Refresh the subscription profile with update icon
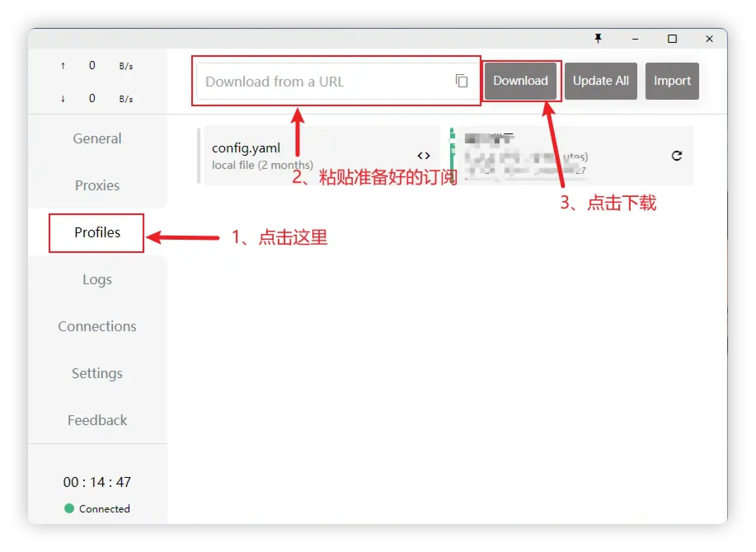 pyautogui.click(x=677, y=156)
